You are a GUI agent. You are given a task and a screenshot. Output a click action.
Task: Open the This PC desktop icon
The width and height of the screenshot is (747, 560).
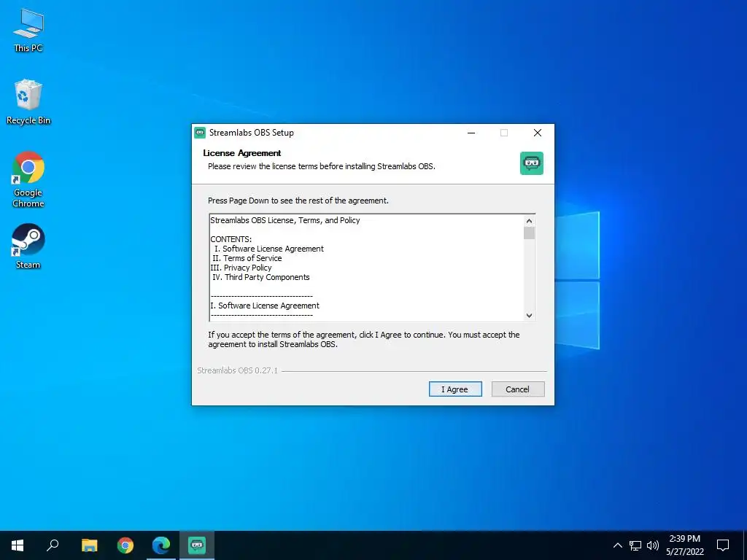28,30
